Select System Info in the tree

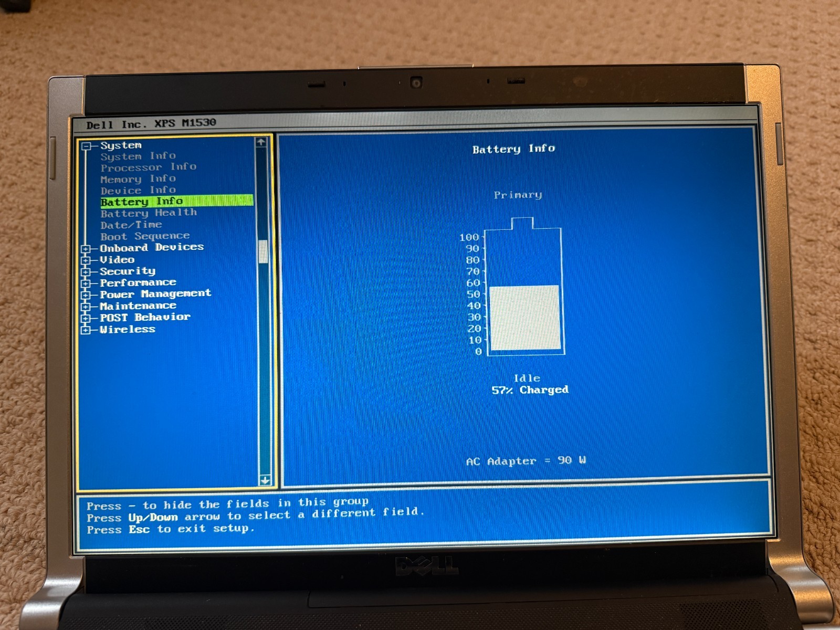(x=138, y=156)
